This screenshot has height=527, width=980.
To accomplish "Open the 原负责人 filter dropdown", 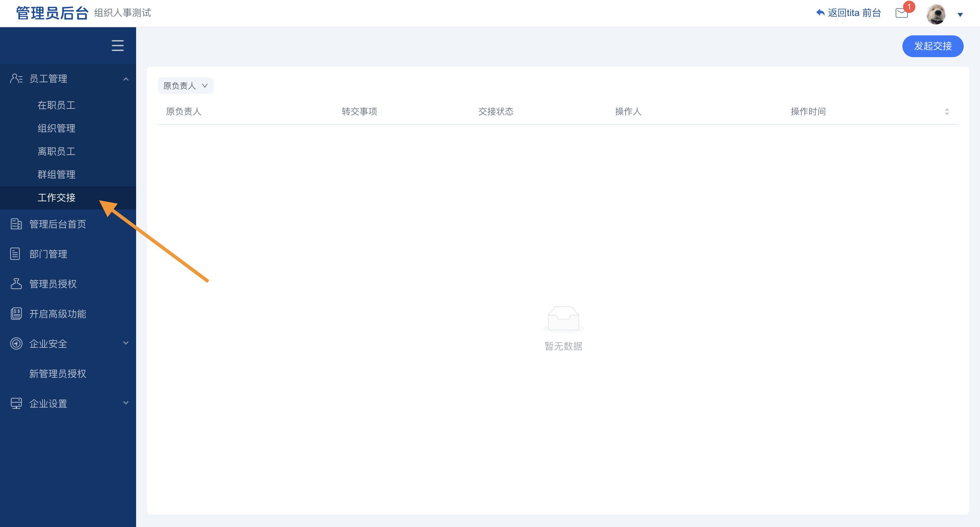I will pos(185,86).
